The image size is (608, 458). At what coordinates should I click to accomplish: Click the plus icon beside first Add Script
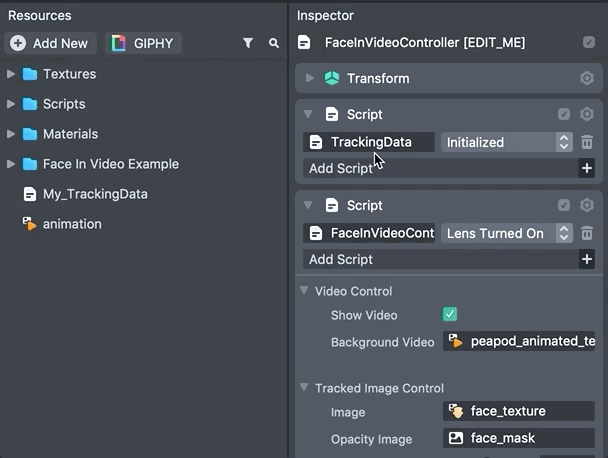587,169
